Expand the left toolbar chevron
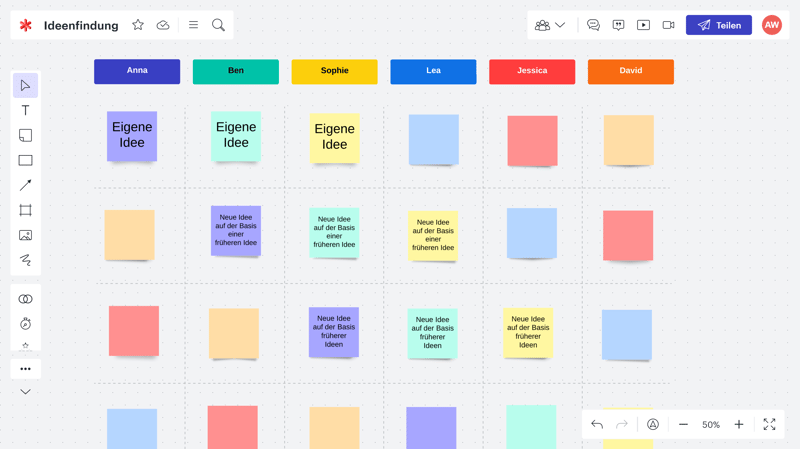The height and width of the screenshot is (449, 800). click(25, 392)
